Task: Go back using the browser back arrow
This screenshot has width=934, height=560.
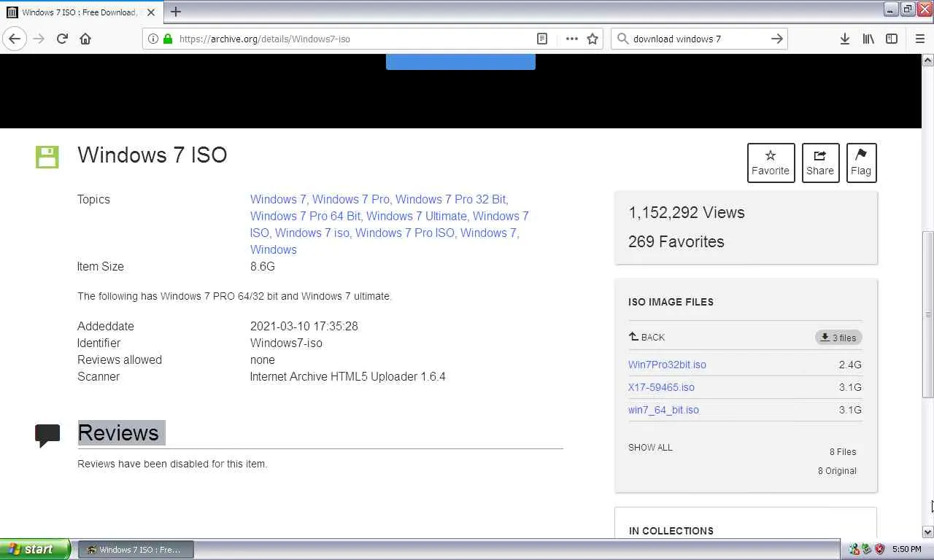Action: pyautogui.click(x=15, y=39)
